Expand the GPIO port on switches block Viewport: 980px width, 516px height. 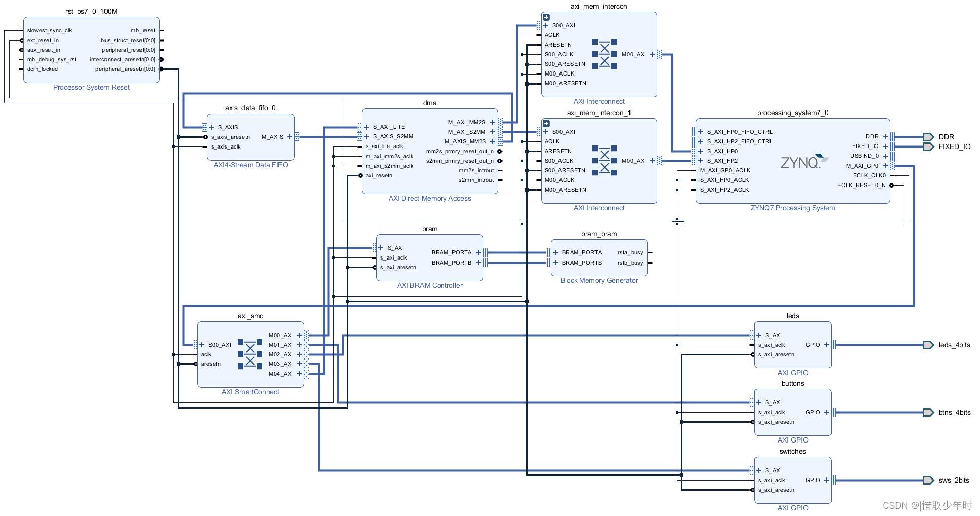827,480
